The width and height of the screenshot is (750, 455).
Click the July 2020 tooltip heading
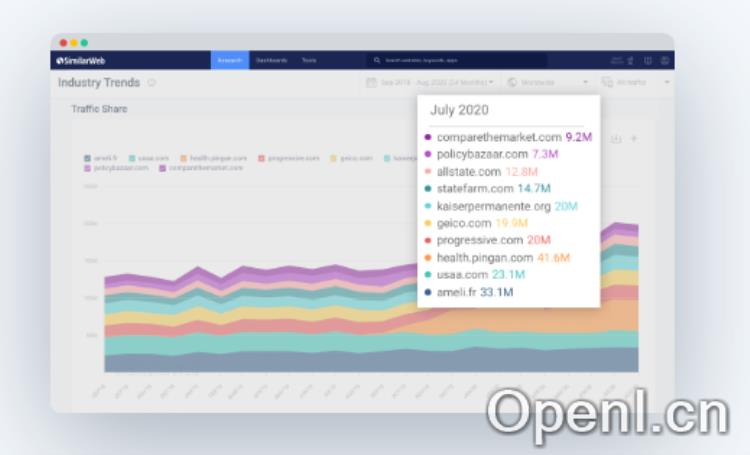coord(459,110)
